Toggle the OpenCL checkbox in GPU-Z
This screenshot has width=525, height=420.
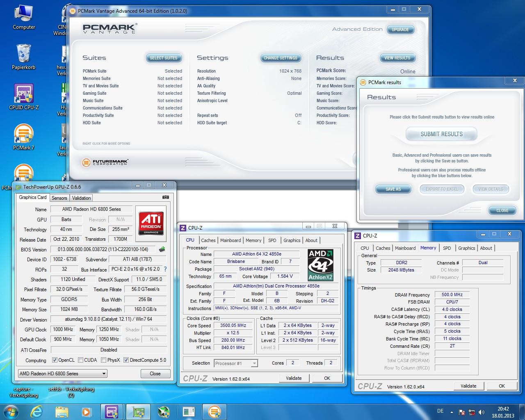tap(55, 360)
